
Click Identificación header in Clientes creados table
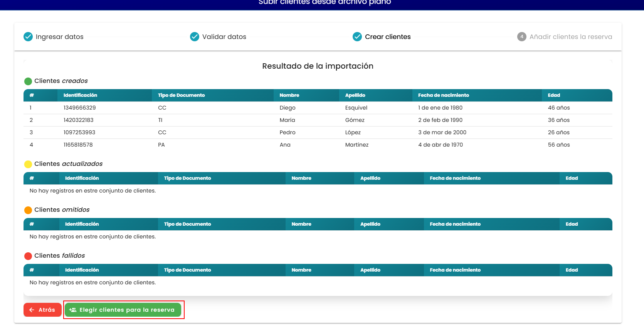pyautogui.click(x=80, y=95)
